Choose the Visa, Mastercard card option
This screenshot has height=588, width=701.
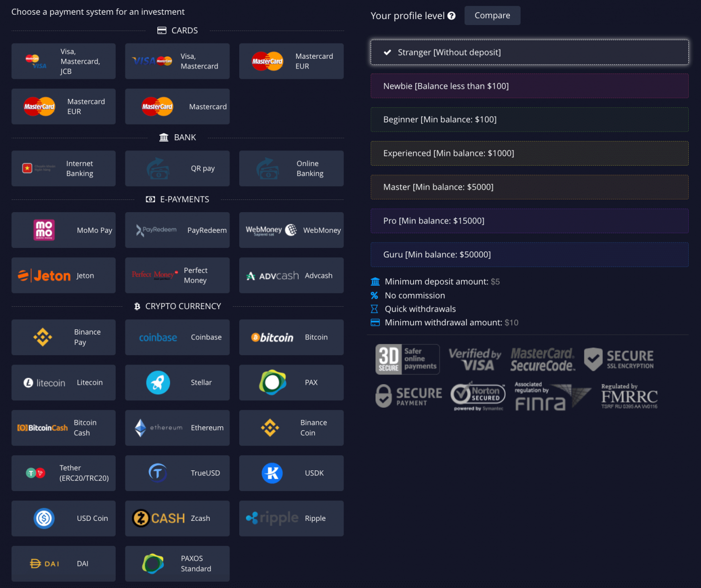pos(177,61)
